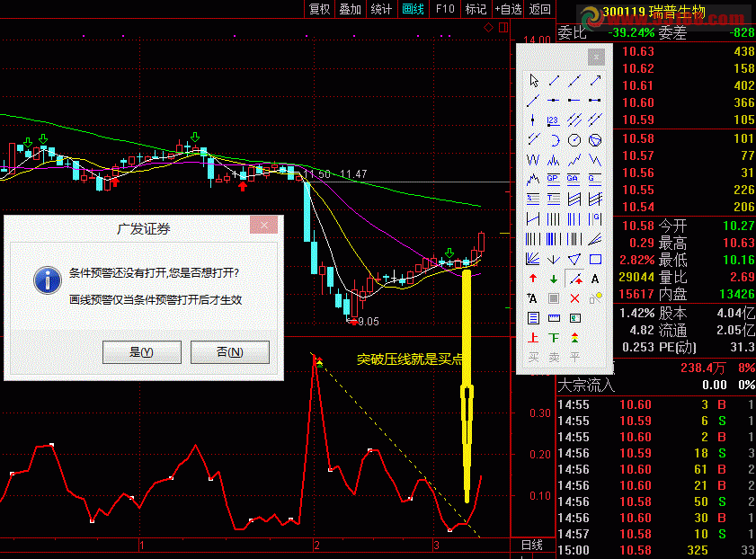Select the red 上 marker icon
Viewport: 756px width, 559px height.
[x=533, y=338]
